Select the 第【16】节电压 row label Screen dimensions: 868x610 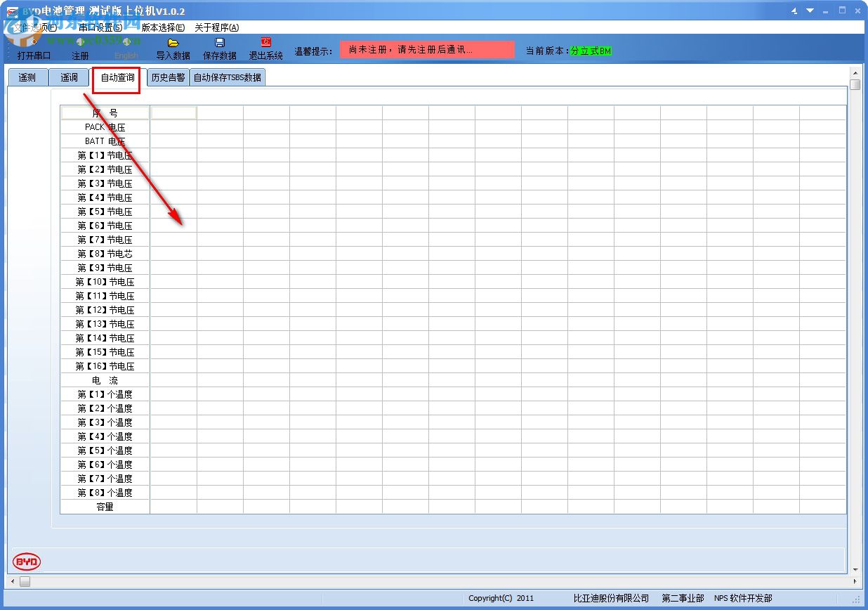click(105, 366)
